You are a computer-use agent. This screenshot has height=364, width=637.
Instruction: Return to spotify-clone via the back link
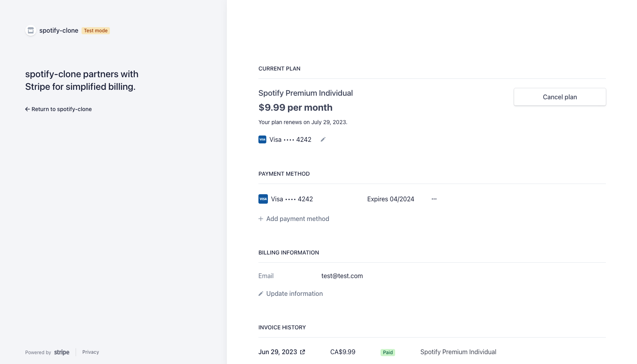(58, 109)
